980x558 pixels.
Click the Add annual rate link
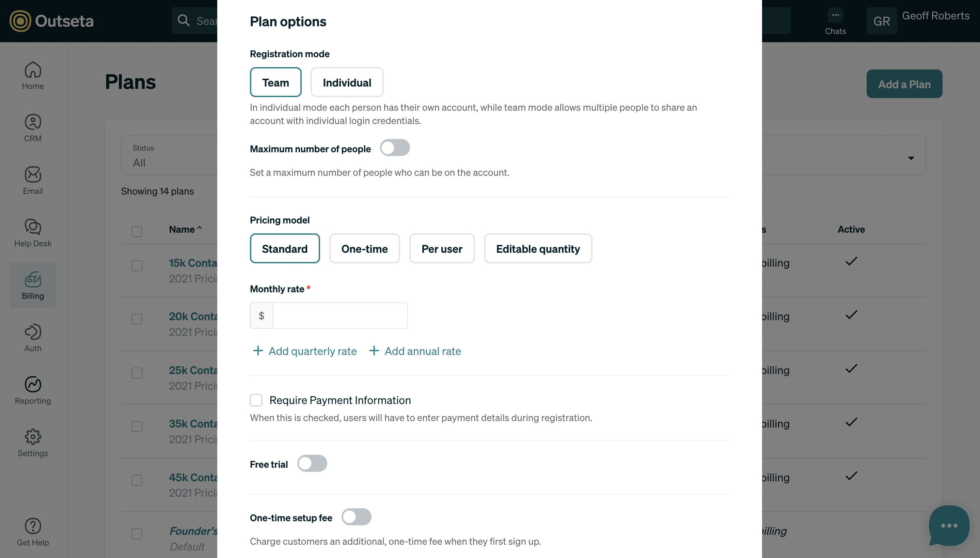pos(415,351)
